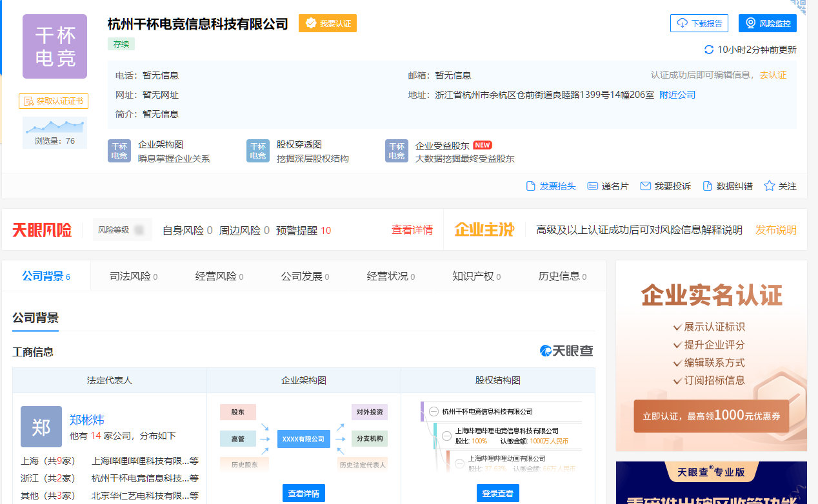Collapse the 上海哔哩哔哩电竞信息科技有限公司 node
Image resolution: width=818 pixels, height=504 pixels.
tap(447, 436)
